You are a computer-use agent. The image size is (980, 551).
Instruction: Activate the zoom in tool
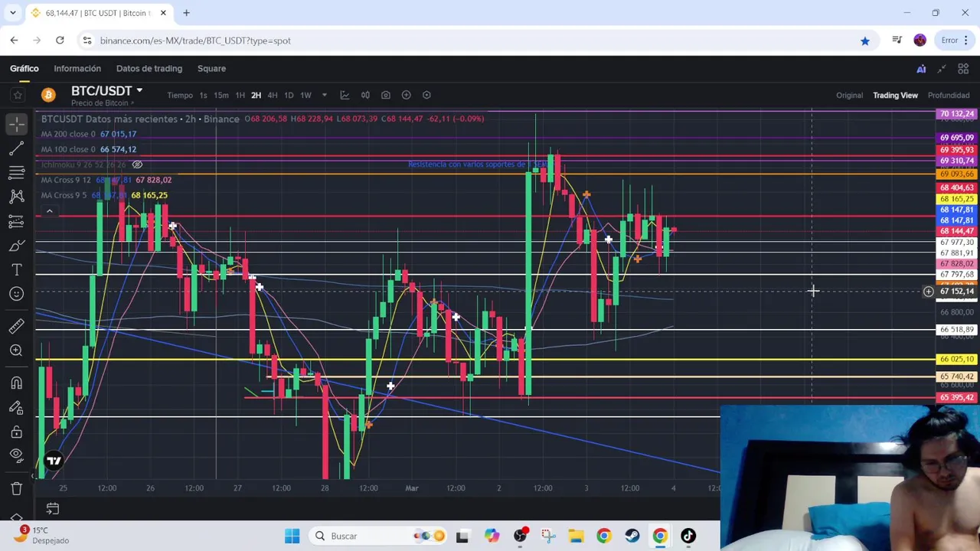[x=17, y=350]
